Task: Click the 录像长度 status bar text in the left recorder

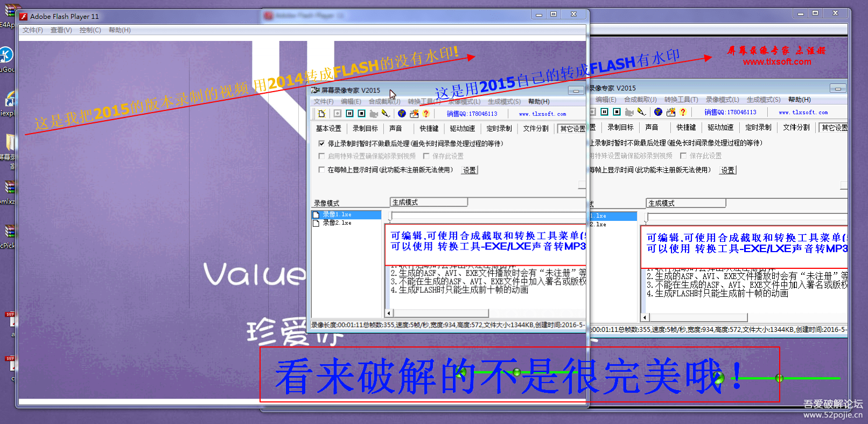Action: [x=448, y=325]
